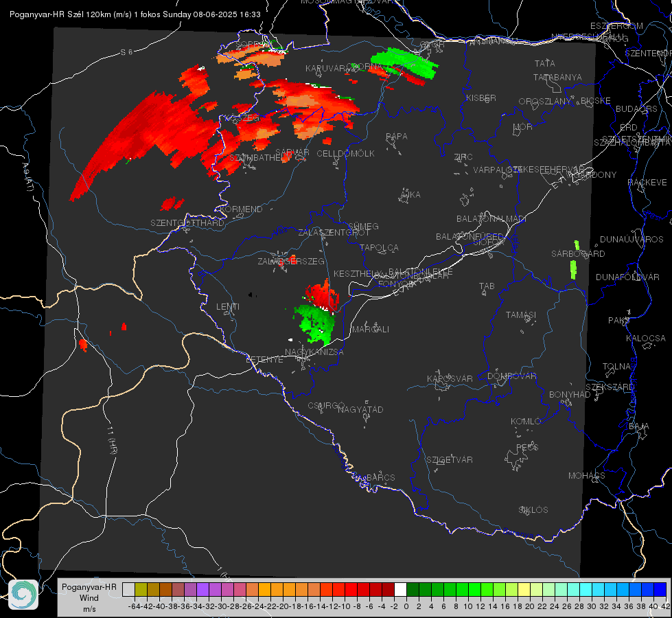Image resolution: width=672 pixels, height=618 pixels.
Task: Click the BALATONALMADI town label
Action: point(491,219)
